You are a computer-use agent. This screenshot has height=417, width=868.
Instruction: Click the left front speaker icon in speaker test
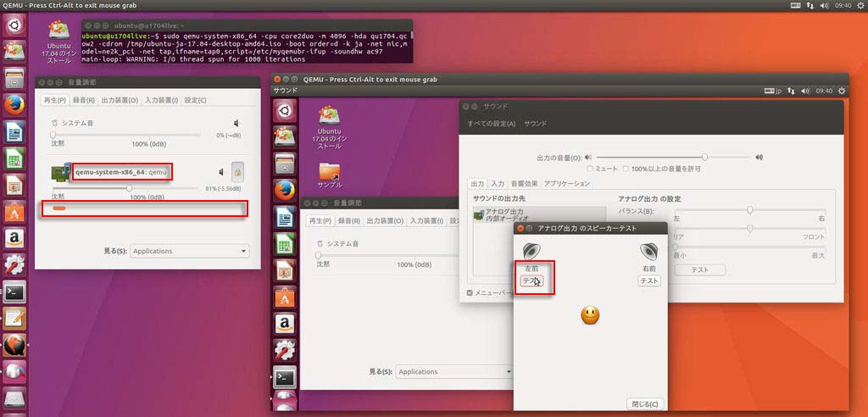pos(531,252)
